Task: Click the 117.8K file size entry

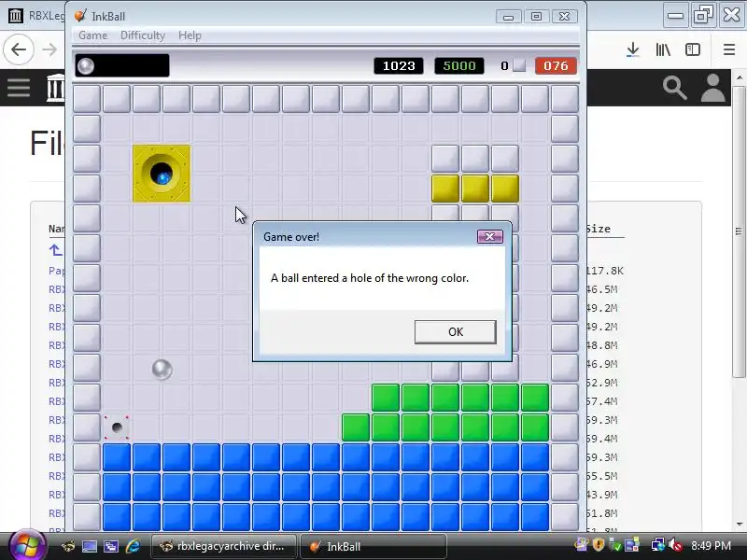Action: point(604,271)
